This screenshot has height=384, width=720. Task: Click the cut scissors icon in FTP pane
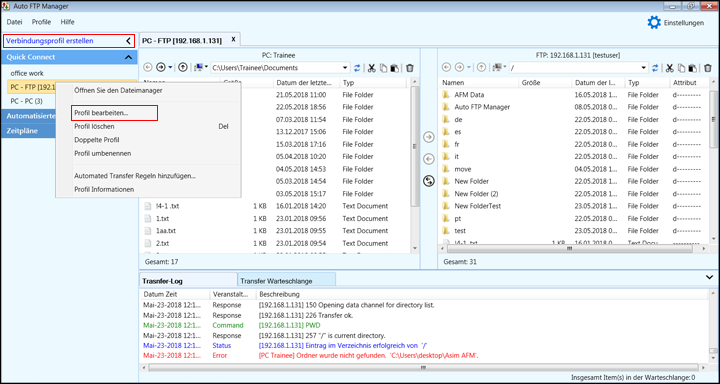pyautogui.click(x=669, y=68)
